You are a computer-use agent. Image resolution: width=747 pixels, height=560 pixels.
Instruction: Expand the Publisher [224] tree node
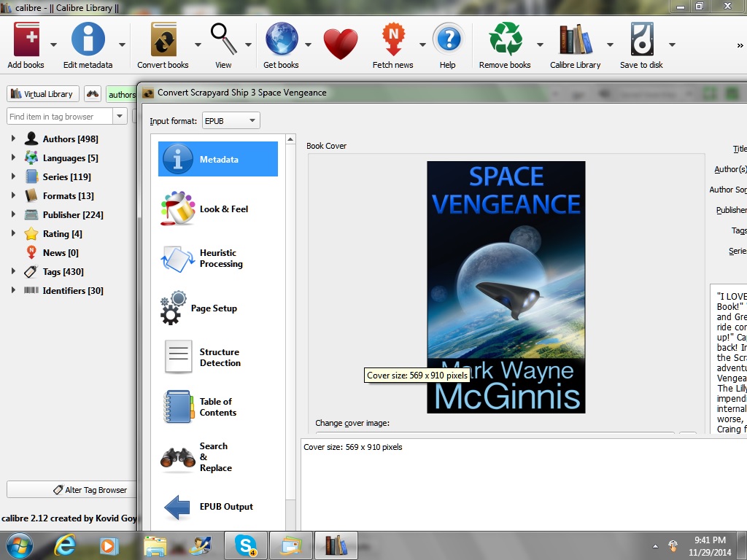click(x=13, y=214)
